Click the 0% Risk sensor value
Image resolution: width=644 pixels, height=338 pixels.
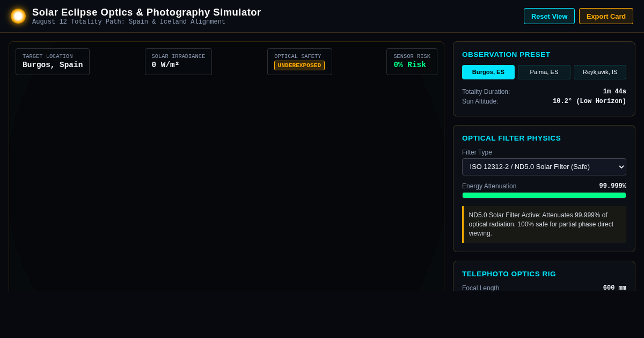coord(410,65)
